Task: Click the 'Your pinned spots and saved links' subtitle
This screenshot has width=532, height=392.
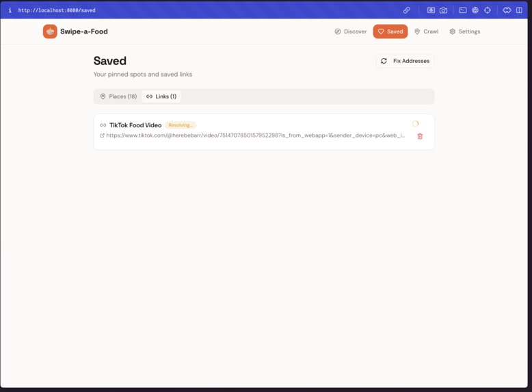Action: pyautogui.click(x=143, y=75)
